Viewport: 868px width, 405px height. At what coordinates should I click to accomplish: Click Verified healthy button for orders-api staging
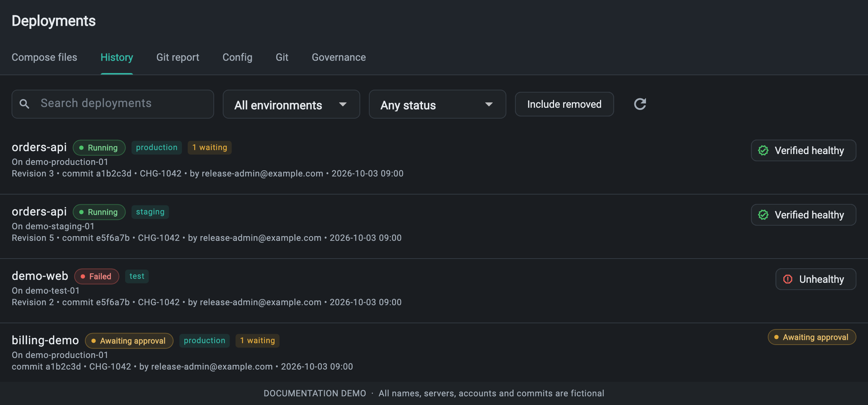pyautogui.click(x=803, y=215)
